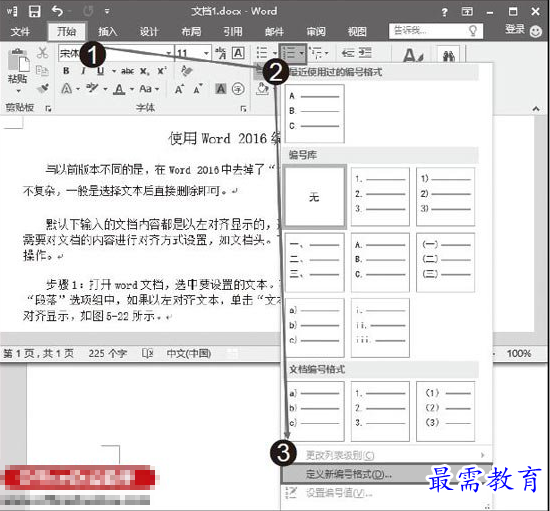Open the 剪贴板 clipboard pane launcher

tap(48, 109)
